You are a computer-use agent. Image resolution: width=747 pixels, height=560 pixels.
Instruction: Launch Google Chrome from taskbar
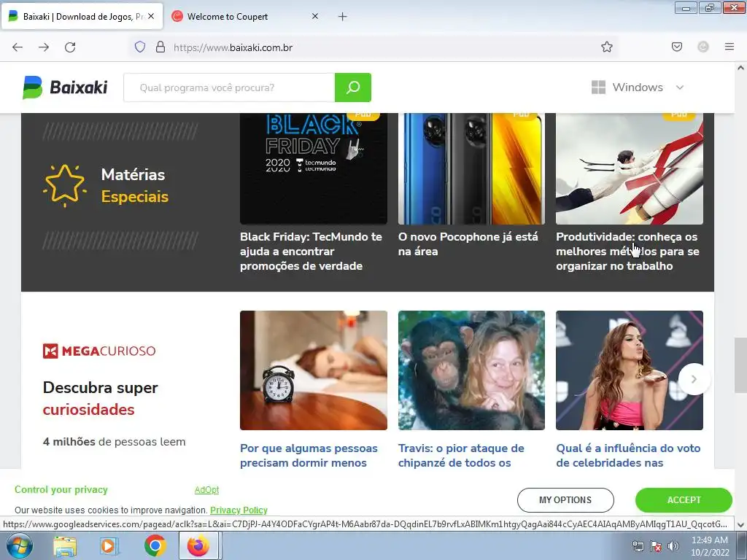pos(155,545)
